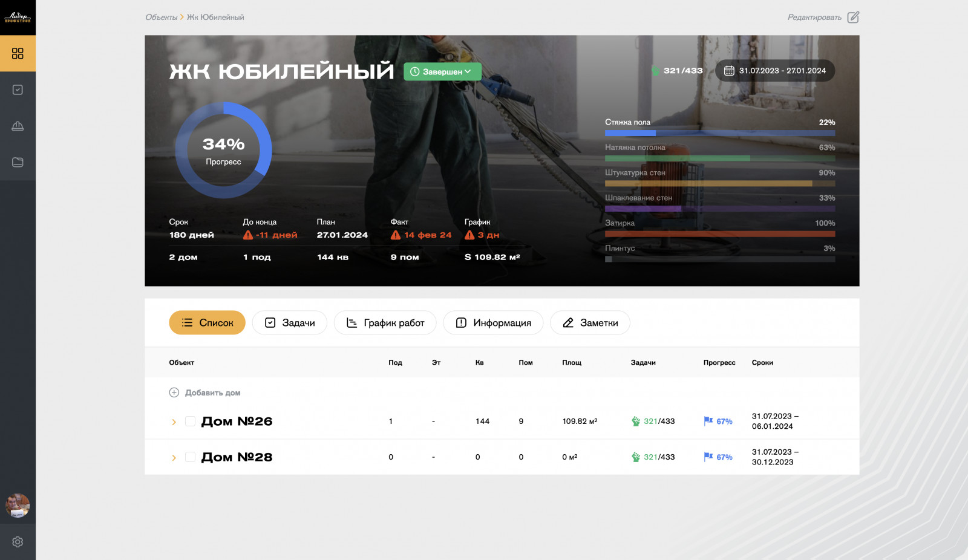Click Объект column header
This screenshot has width=968, height=560.
click(181, 362)
